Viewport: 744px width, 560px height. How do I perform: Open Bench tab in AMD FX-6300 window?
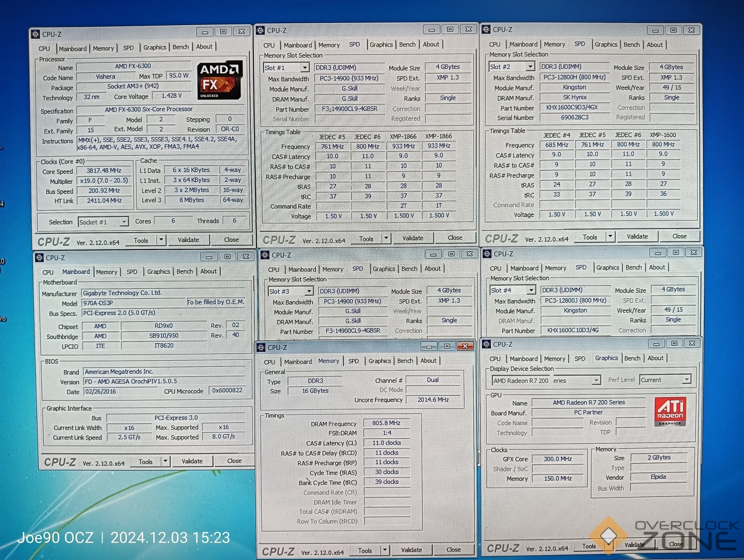(x=181, y=47)
